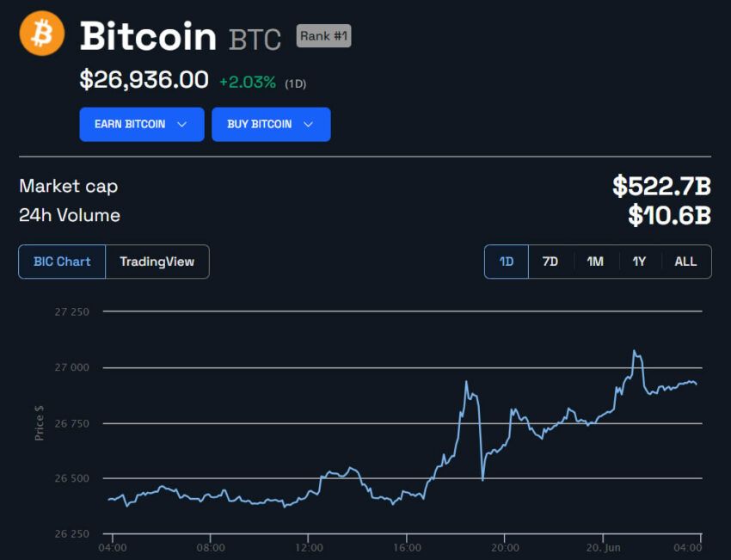The image size is (731, 560).
Task: Click the Bitcoin logo icon
Action: pos(40,34)
